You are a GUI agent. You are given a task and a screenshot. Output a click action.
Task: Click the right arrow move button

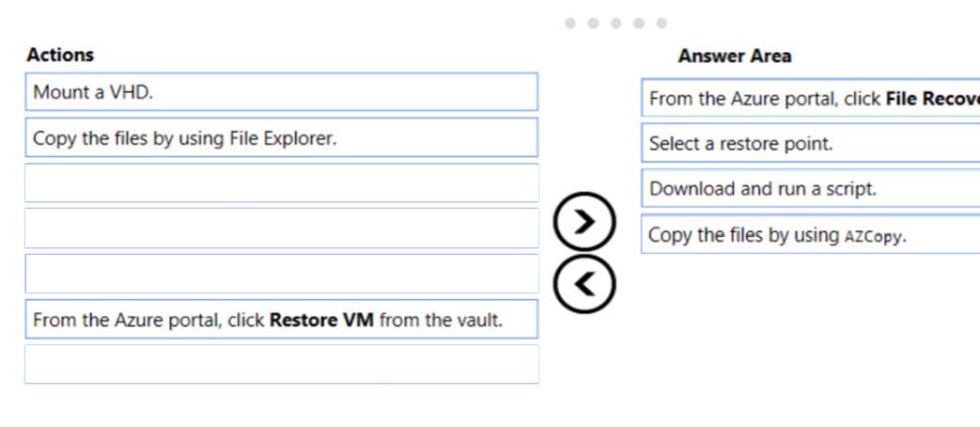click(x=584, y=222)
